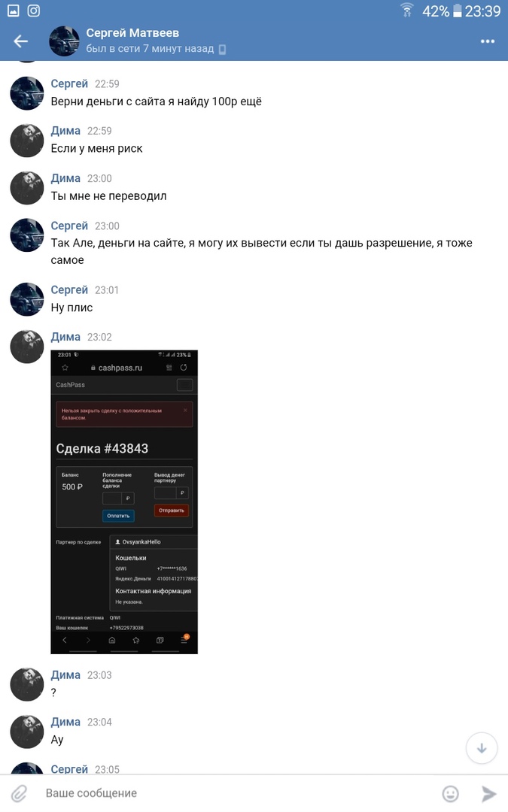Tap sender name Сергей at 22:59 message

[x=69, y=84]
